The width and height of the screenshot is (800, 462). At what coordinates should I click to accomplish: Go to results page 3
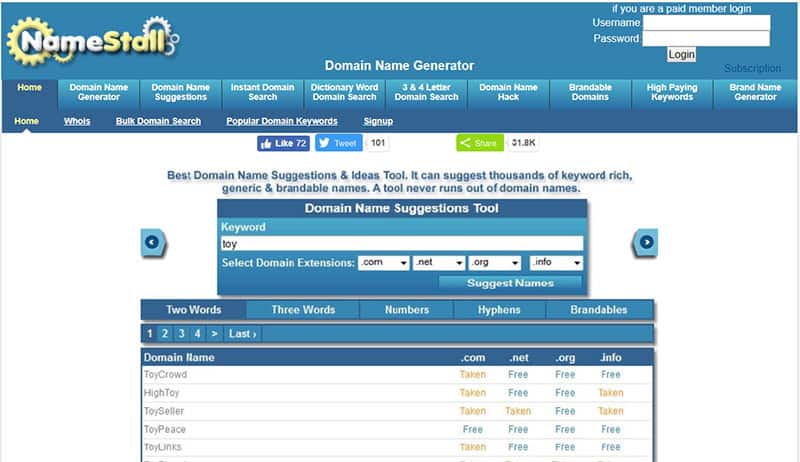(181, 334)
